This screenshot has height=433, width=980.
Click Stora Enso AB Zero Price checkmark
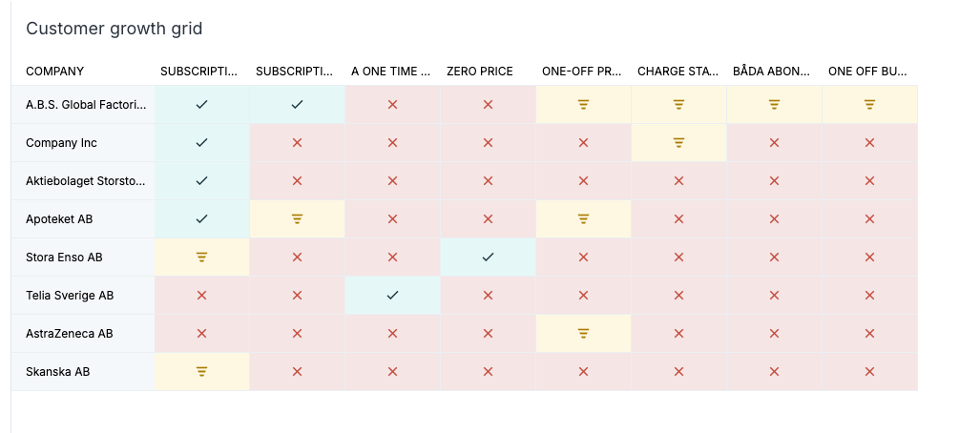tap(489, 258)
